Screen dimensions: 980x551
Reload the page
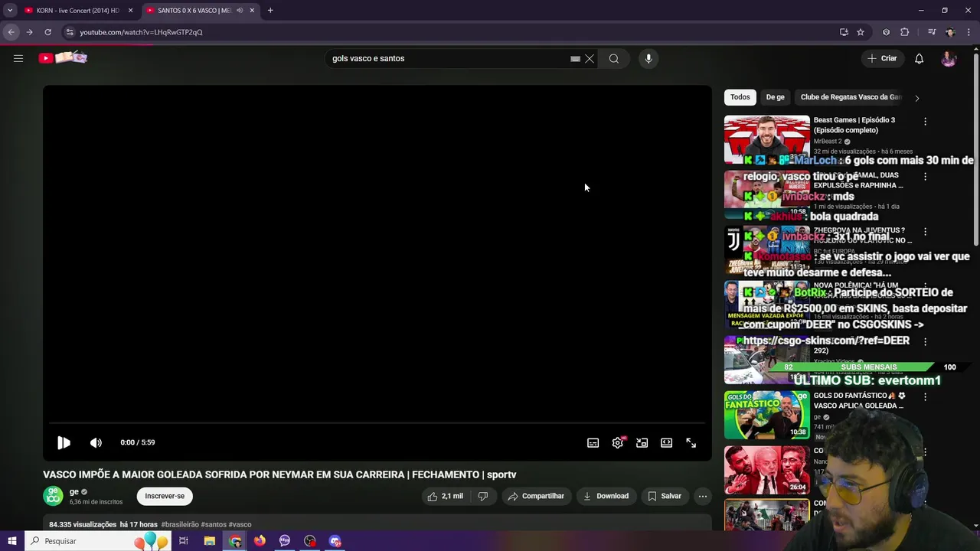[x=47, y=32]
